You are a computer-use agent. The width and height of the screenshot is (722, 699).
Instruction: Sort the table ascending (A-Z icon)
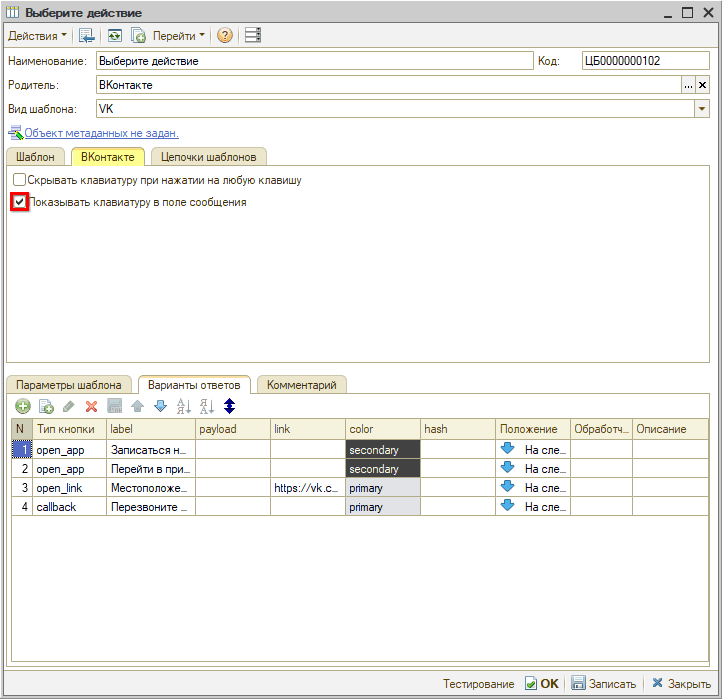(x=183, y=406)
